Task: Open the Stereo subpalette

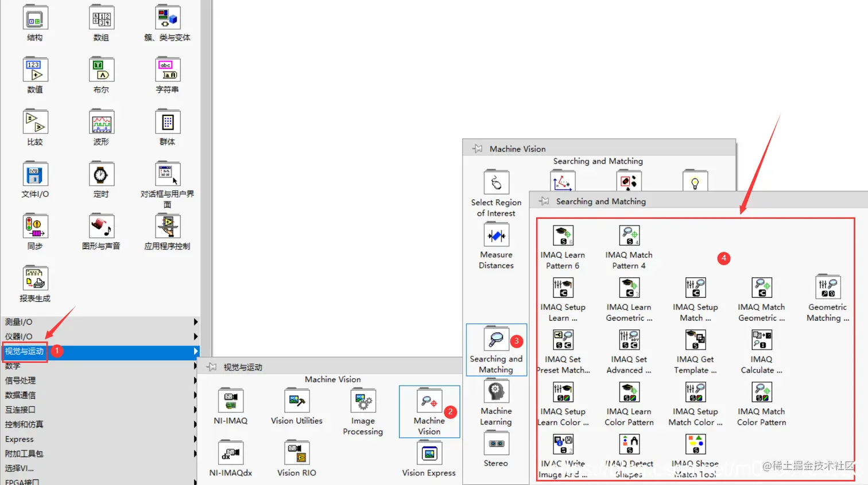Action: pyautogui.click(x=496, y=444)
